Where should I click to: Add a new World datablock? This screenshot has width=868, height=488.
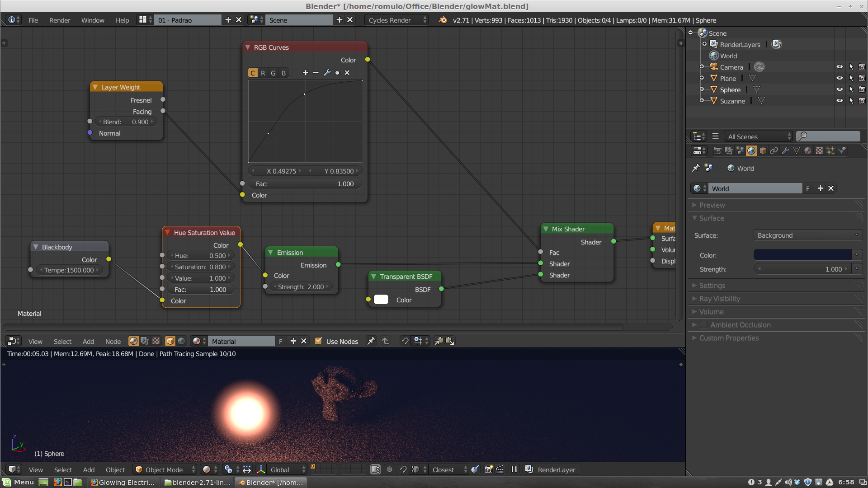click(x=821, y=188)
